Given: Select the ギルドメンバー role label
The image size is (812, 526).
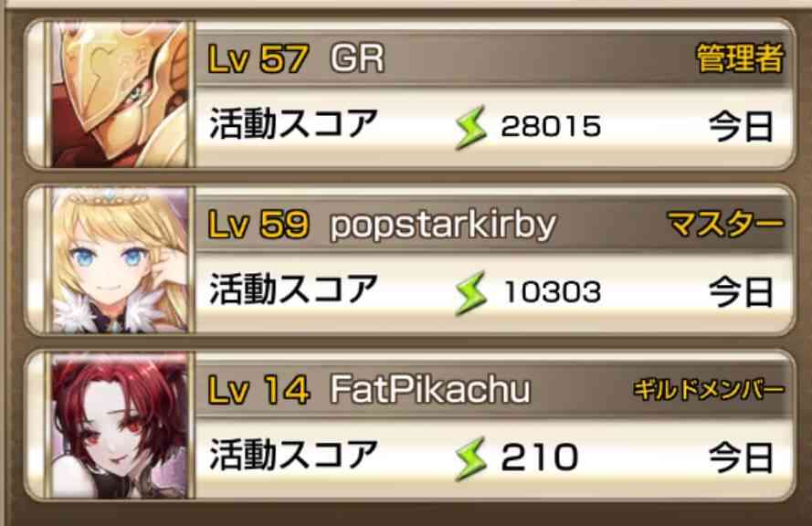Looking at the screenshot, I should pyautogui.click(x=709, y=390).
